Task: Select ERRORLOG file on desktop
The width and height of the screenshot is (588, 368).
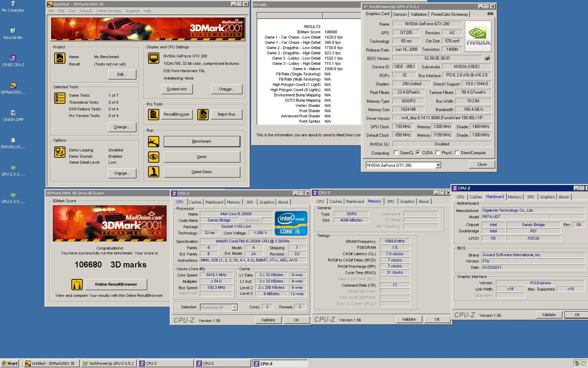Action: tap(13, 143)
